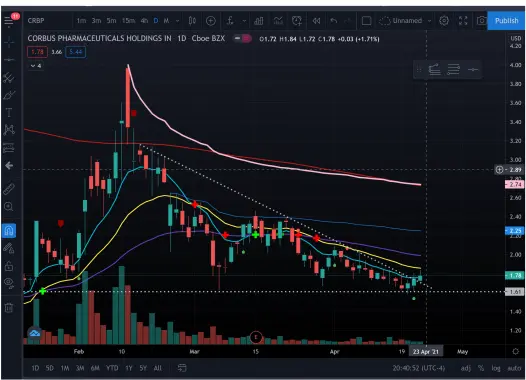This screenshot has width=526, height=380.
Task: Open the USD currency selector
Action: (516, 38)
